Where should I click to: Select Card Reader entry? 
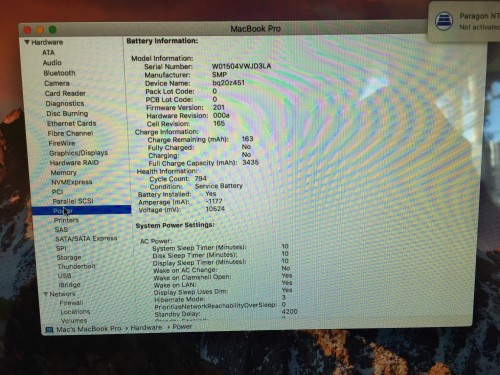(x=65, y=93)
